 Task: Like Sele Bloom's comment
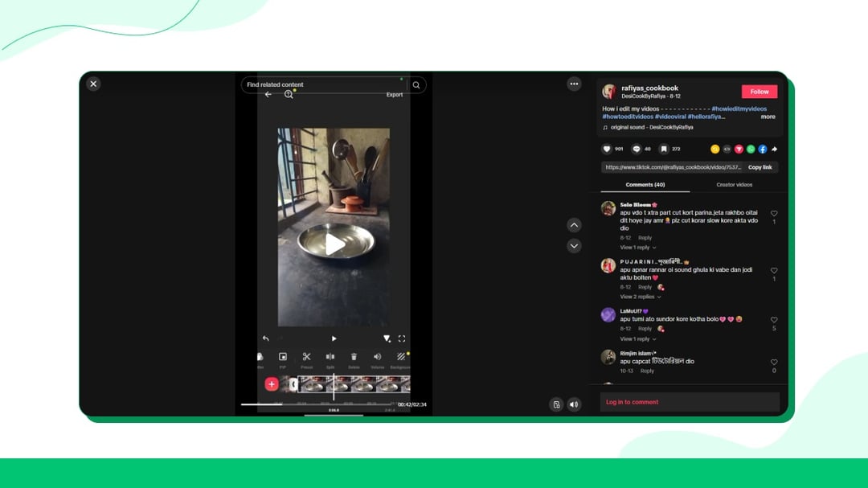(774, 213)
